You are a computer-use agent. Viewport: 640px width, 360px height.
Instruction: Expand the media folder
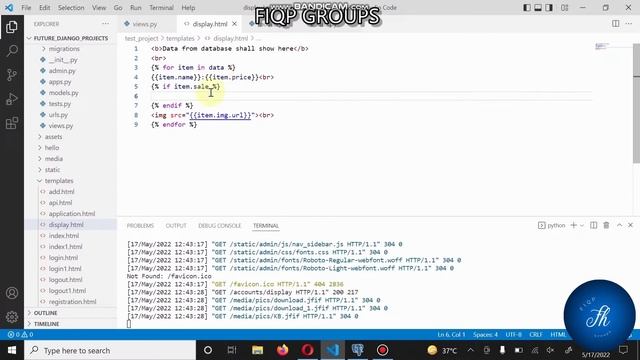(x=53, y=159)
